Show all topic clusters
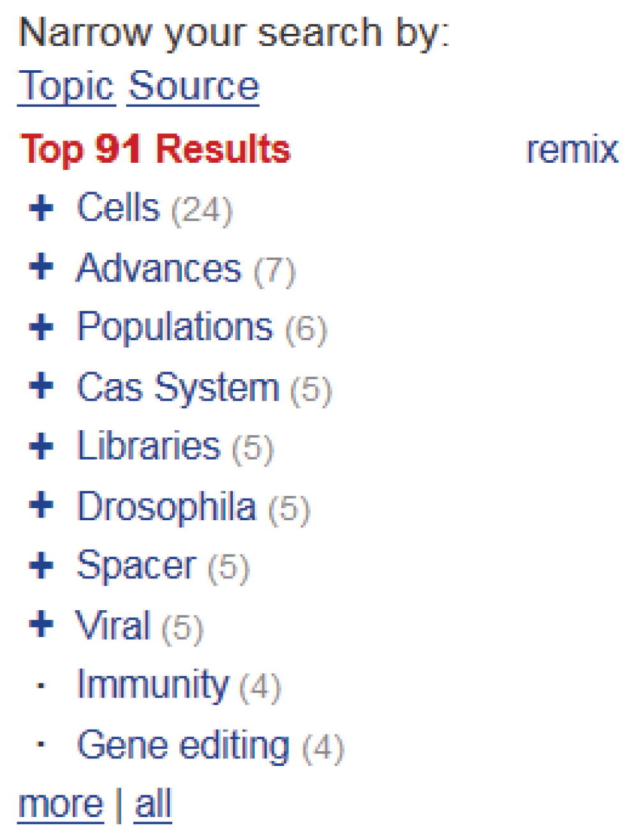The image size is (638, 840). pos(153,804)
